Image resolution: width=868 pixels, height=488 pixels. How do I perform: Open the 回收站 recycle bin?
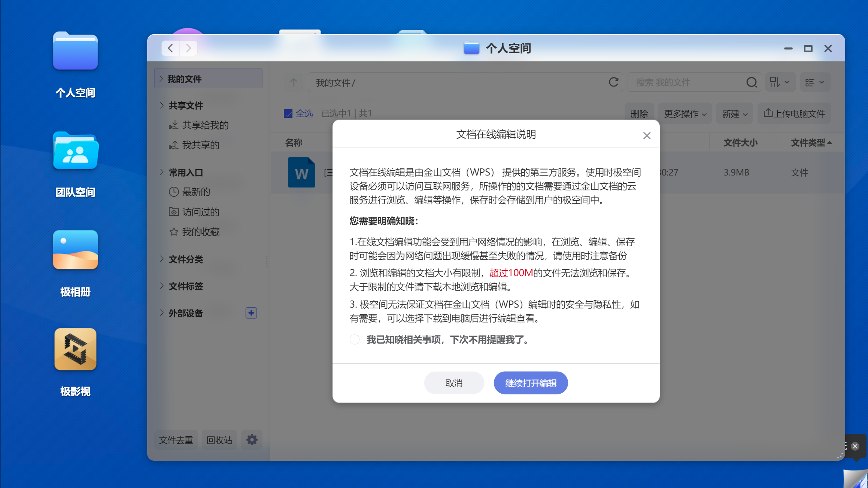[x=219, y=440]
